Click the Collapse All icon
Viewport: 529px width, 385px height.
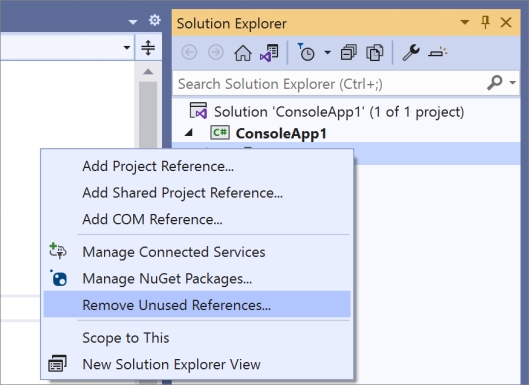tap(349, 53)
